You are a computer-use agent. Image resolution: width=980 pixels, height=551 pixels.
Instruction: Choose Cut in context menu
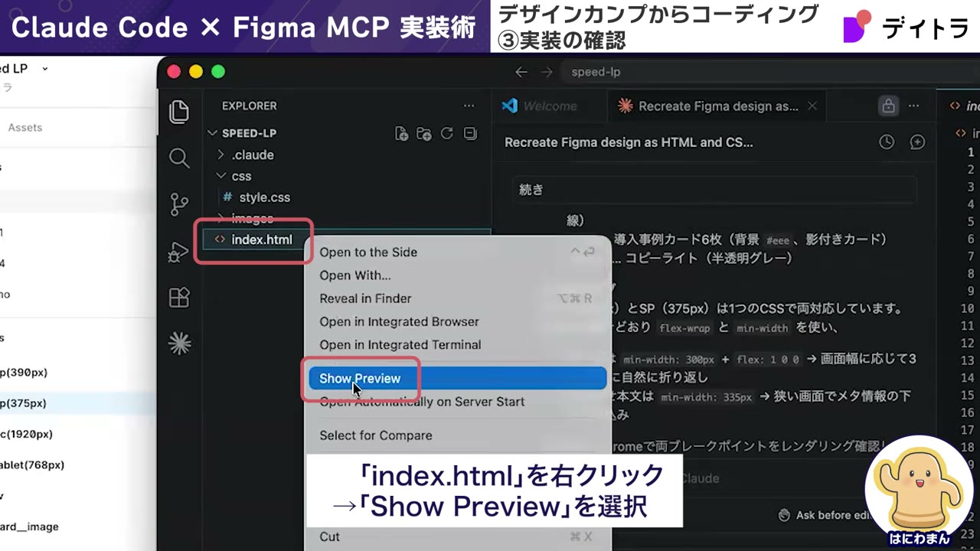pyautogui.click(x=457, y=536)
